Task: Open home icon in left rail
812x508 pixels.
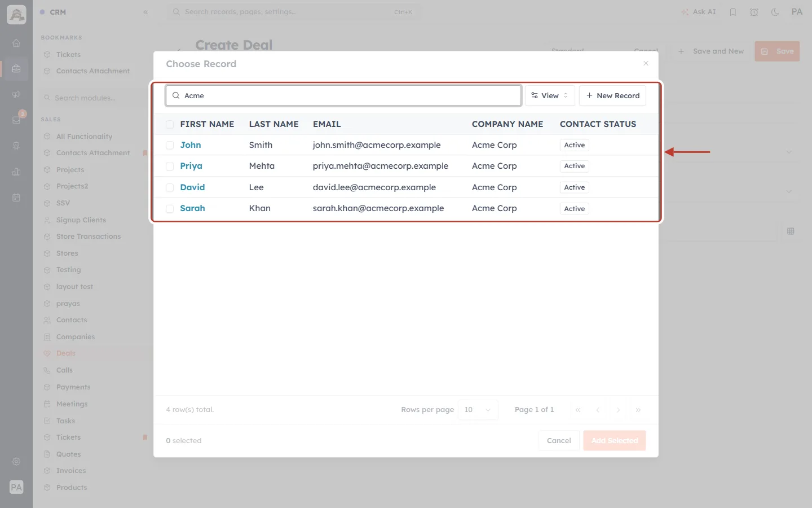Action: tap(16, 43)
